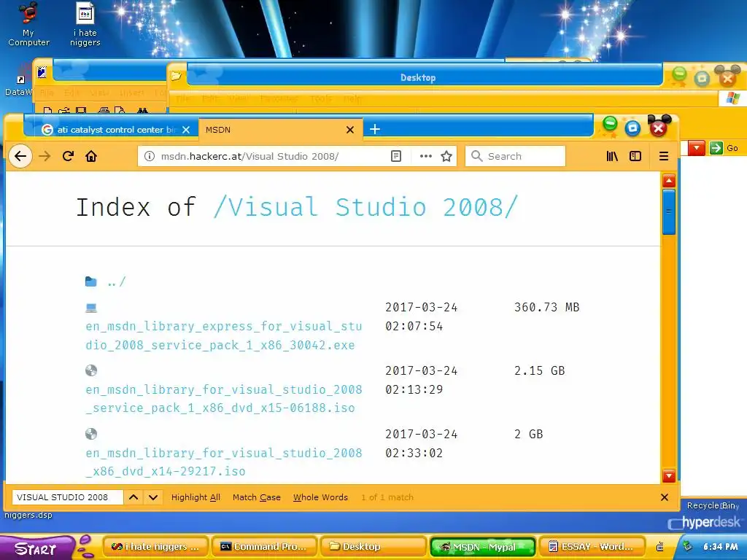
Task: Bookmark this page with the star
Action: 446,156
